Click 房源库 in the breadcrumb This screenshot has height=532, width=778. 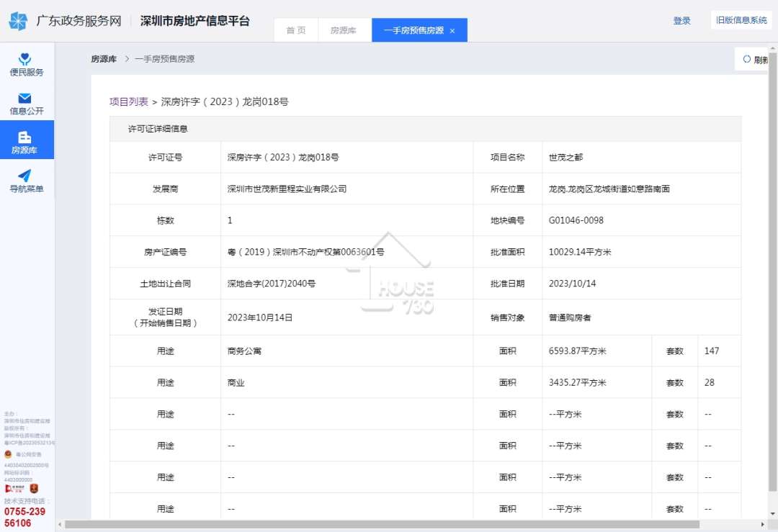click(104, 59)
